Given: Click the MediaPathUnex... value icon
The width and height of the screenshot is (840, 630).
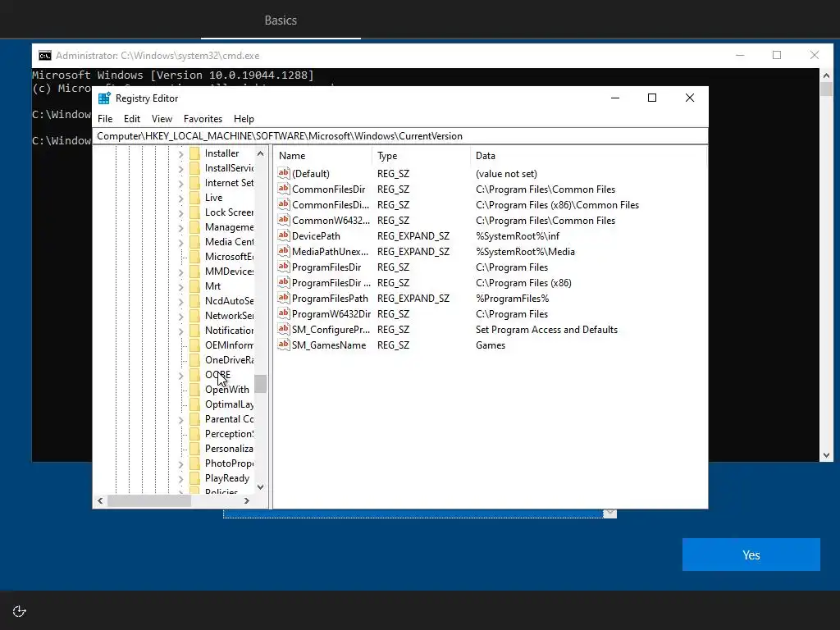Looking at the screenshot, I should [283, 251].
